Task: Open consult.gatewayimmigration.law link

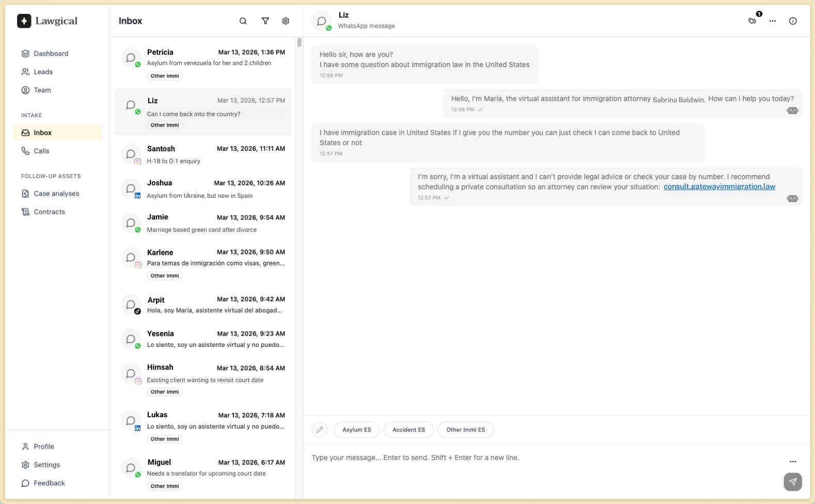Action: (719, 187)
